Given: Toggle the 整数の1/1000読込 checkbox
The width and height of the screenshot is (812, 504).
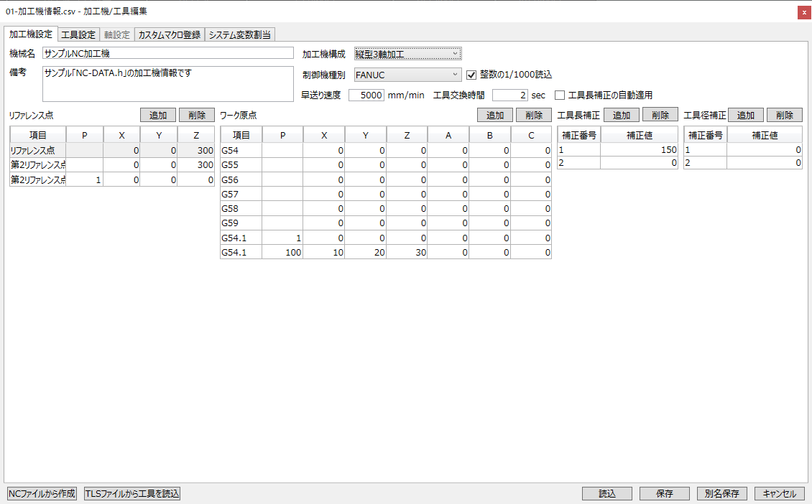Looking at the screenshot, I should point(472,74).
